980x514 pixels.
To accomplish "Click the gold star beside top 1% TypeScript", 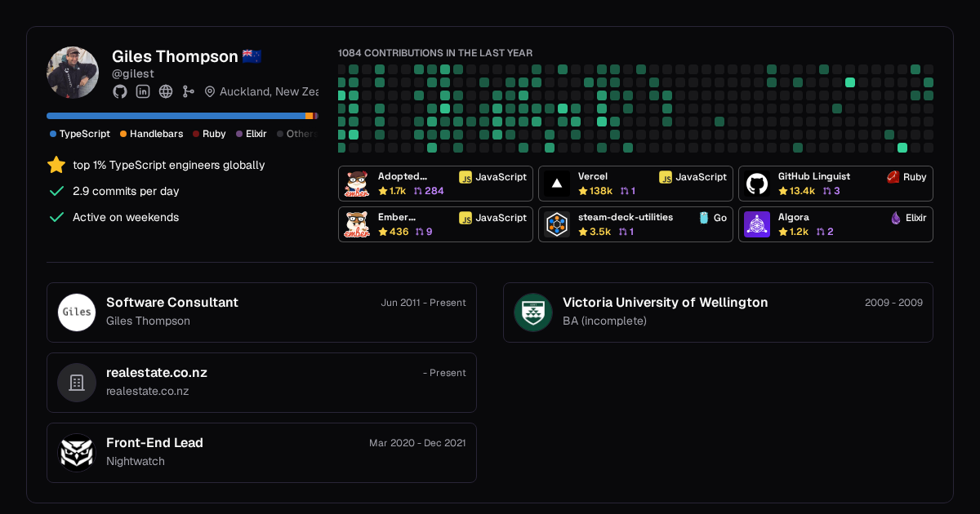I will (56, 165).
